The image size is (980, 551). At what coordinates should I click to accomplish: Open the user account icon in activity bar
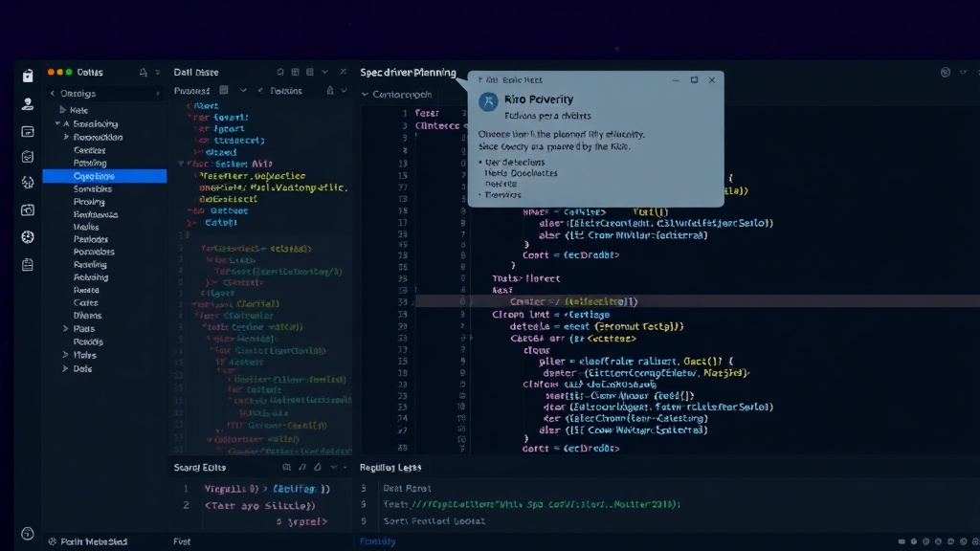point(28,103)
